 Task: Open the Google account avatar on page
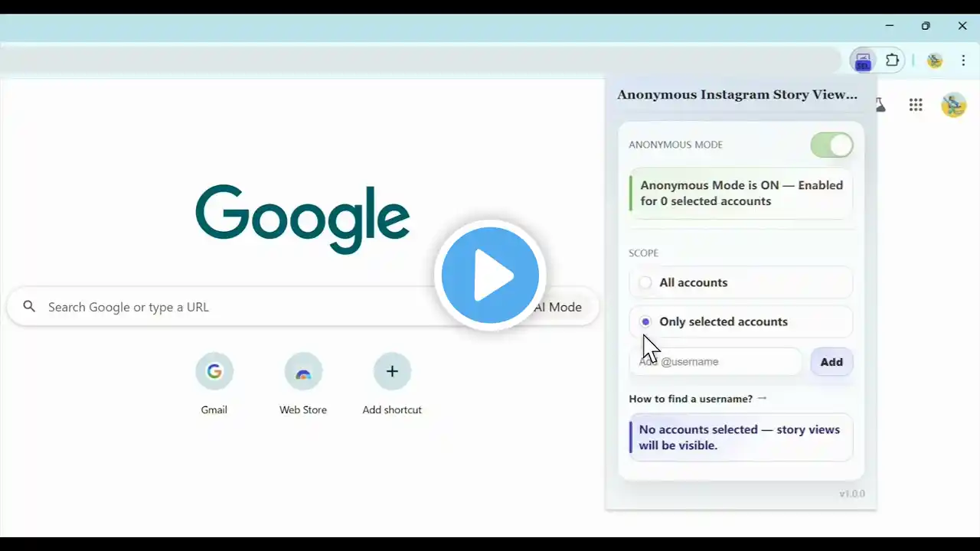953,105
